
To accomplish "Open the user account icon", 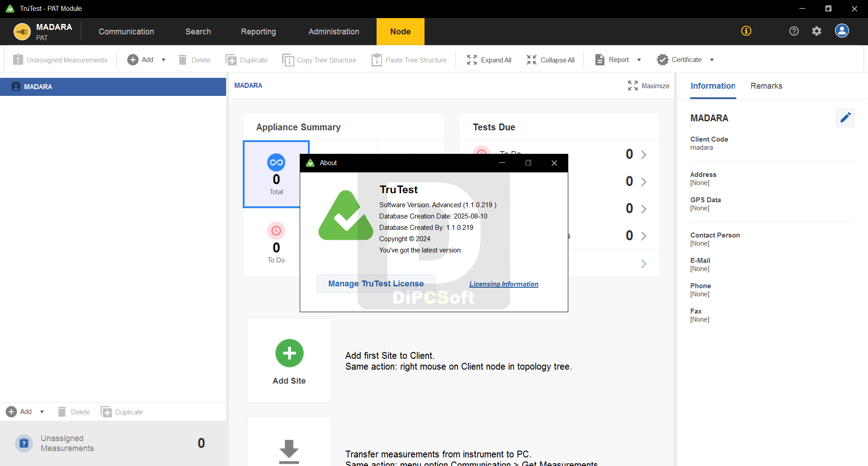I will (x=842, y=31).
